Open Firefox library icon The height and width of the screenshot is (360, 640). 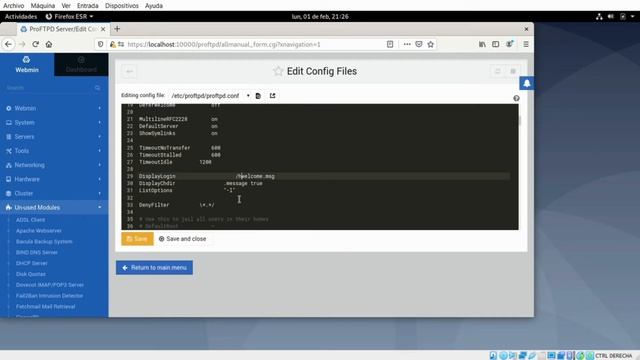pos(482,44)
